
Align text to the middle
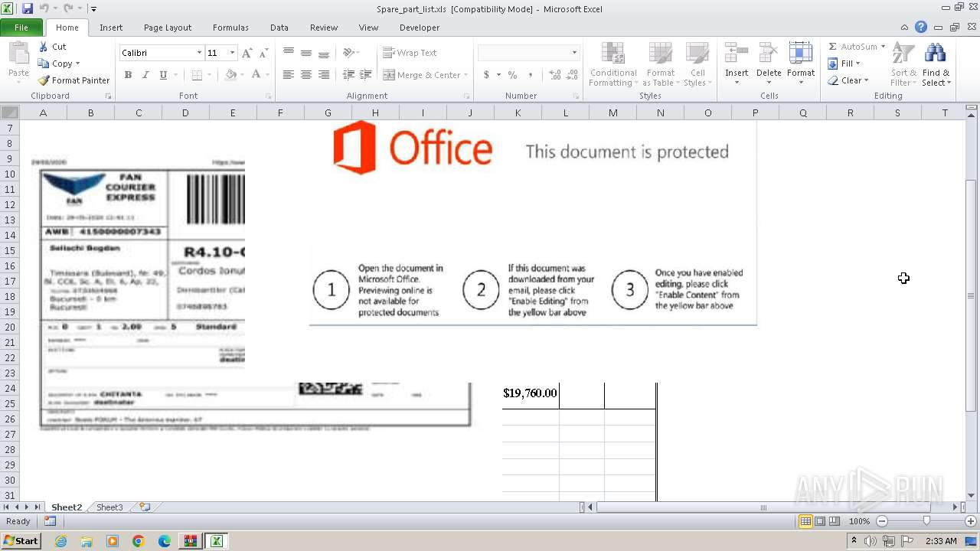(x=306, y=53)
